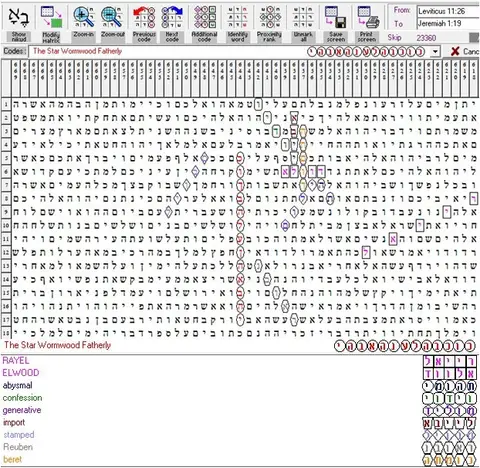
Task: Click the Print screen printer icon
Action: tap(368, 17)
